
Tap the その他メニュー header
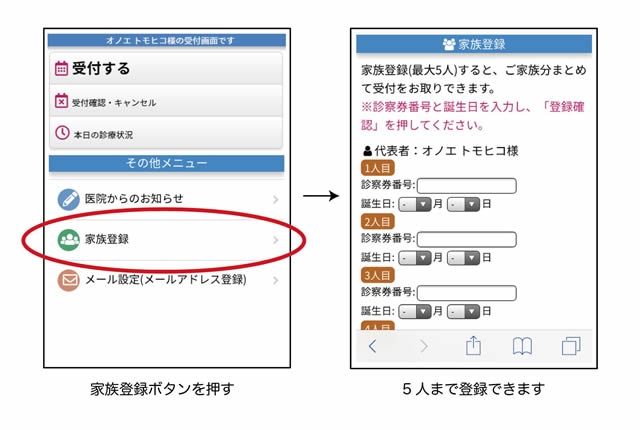(167, 163)
